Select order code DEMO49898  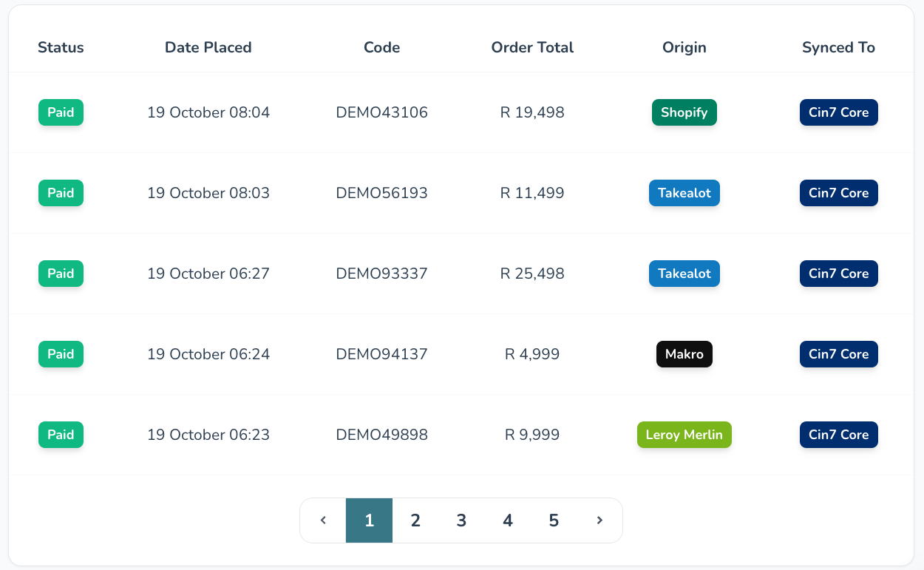coord(381,435)
